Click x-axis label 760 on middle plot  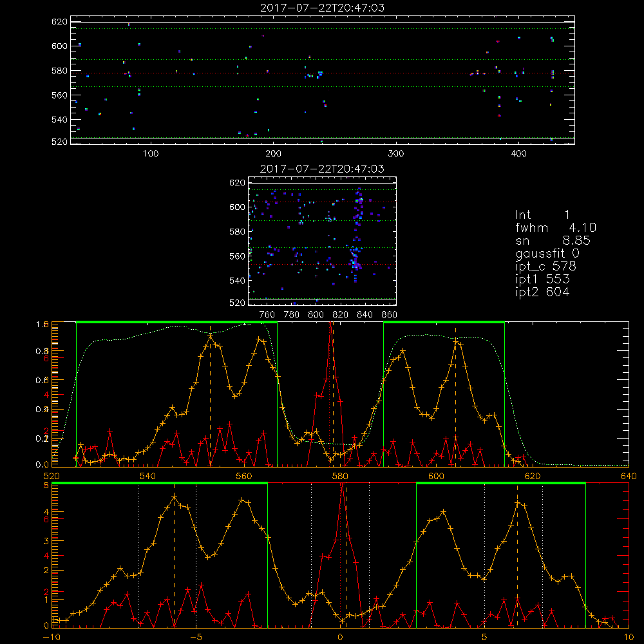[x=267, y=315]
